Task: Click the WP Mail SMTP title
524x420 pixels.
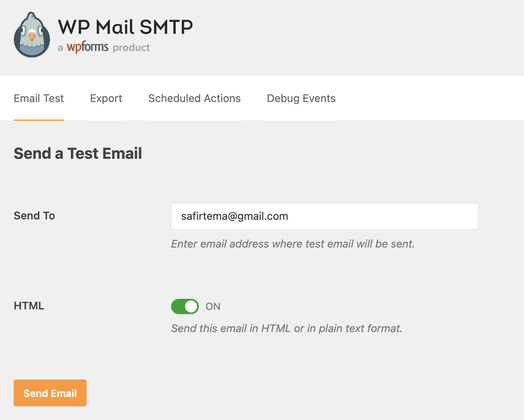Action: click(125, 27)
